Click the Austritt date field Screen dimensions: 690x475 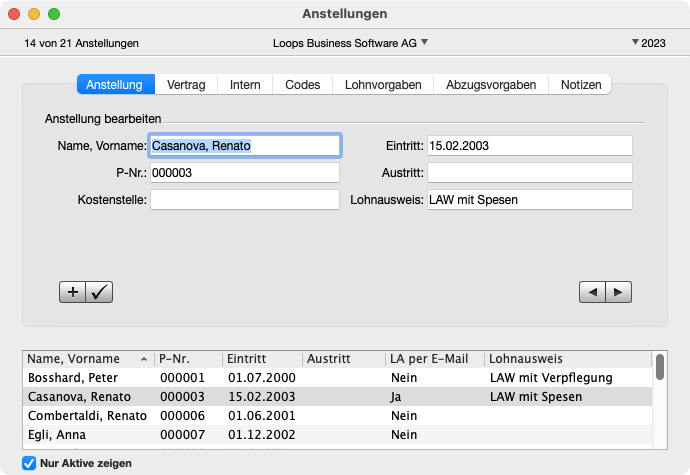pyautogui.click(x=529, y=173)
